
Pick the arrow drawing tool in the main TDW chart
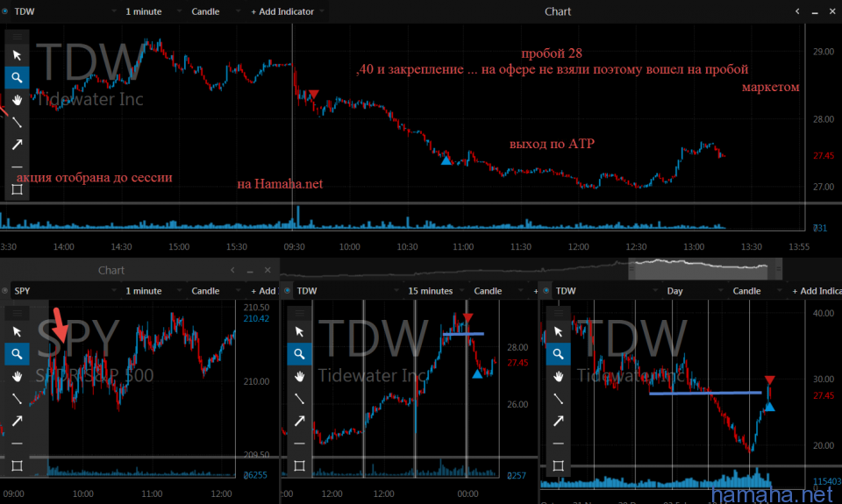click(17, 145)
